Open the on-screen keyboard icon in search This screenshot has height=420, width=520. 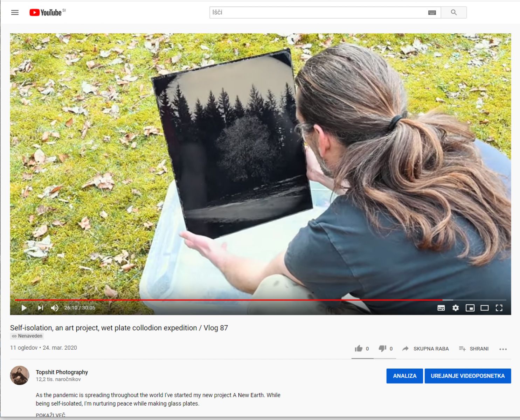432,13
